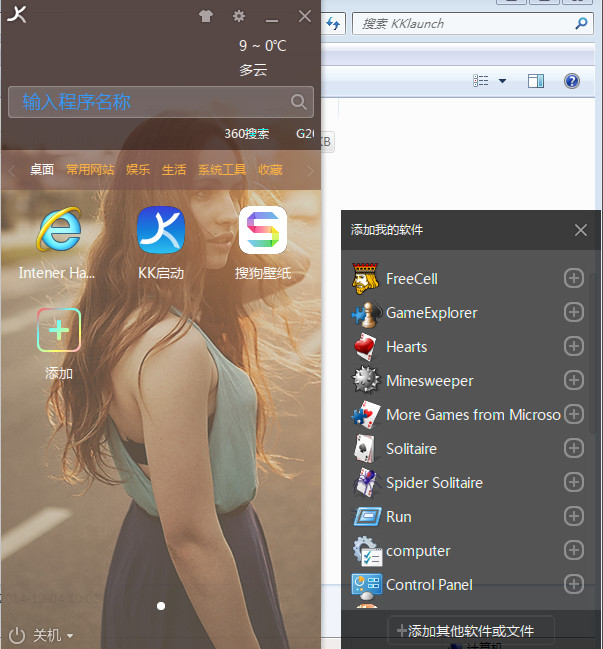Image resolution: width=603 pixels, height=649 pixels.
Task: Launch the 搜狗壁纸 app icon
Action: click(263, 230)
